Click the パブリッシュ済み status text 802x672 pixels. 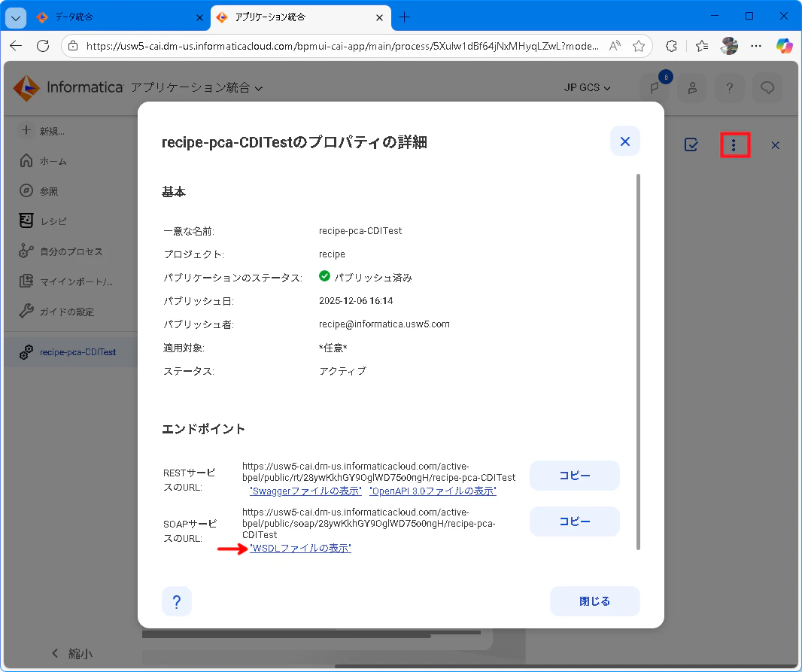pyautogui.click(x=373, y=278)
